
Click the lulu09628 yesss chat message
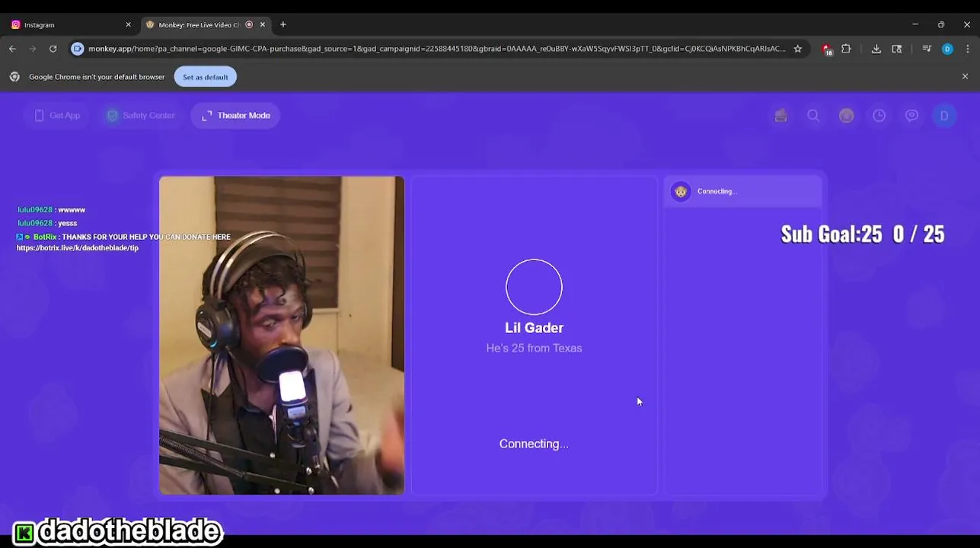[x=47, y=223]
